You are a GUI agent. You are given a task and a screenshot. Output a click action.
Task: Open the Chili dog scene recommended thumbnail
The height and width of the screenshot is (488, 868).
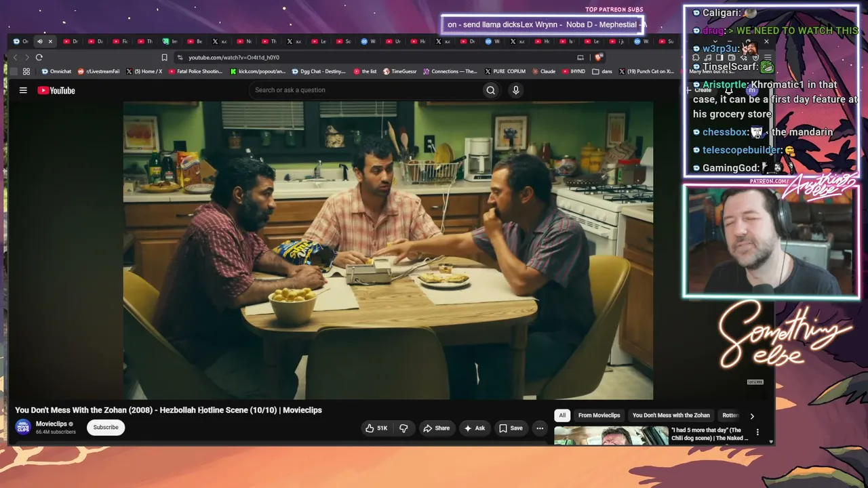coord(611,435)
